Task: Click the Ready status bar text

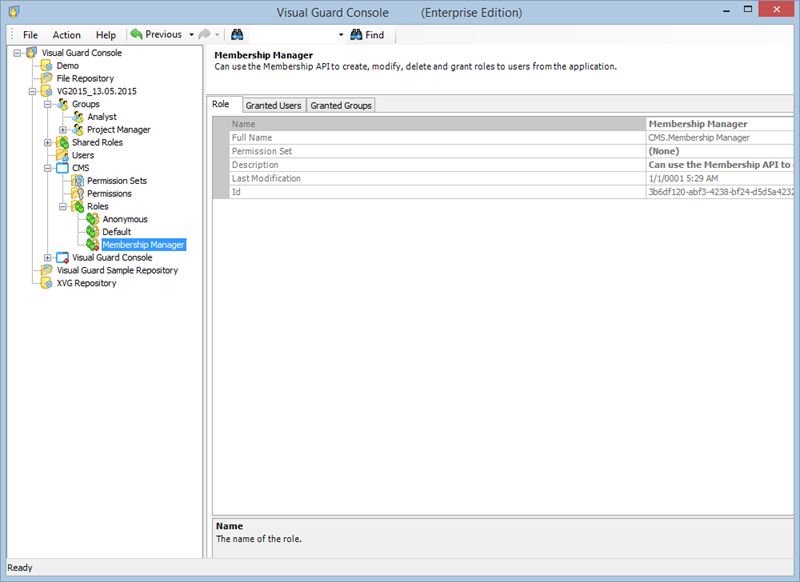Action: pos(20,567)
